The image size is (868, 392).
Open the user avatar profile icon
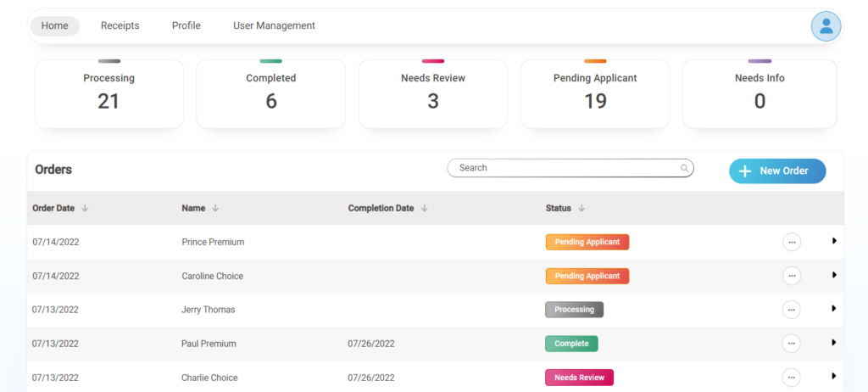coord(826,26)
